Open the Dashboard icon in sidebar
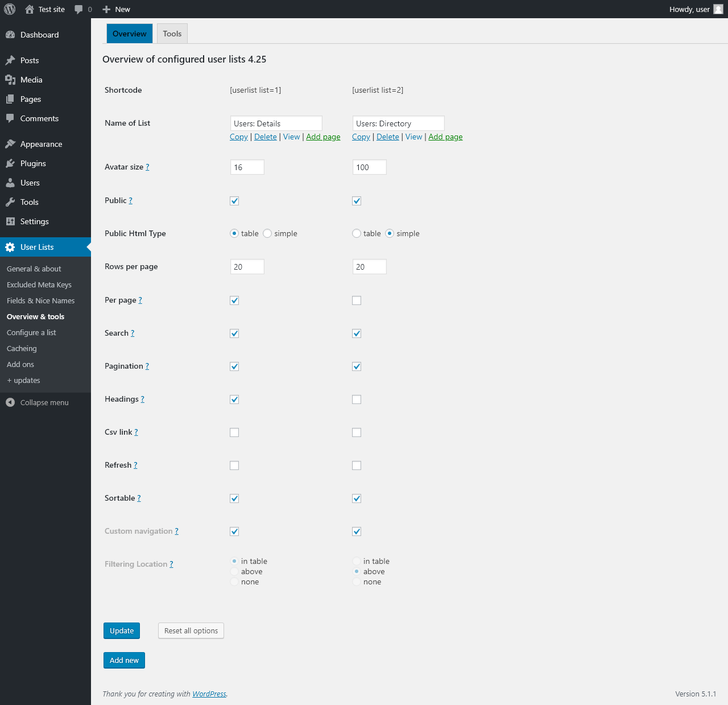728x705 pixels. (10, 35)
